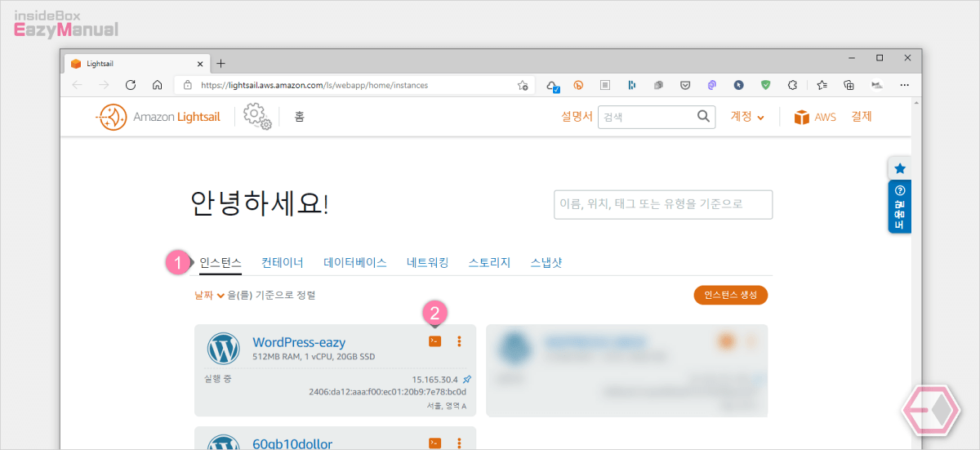Viewport: 980px width, 450px height.
Task: Open the Favorites list
Action: tap(822, 85)
